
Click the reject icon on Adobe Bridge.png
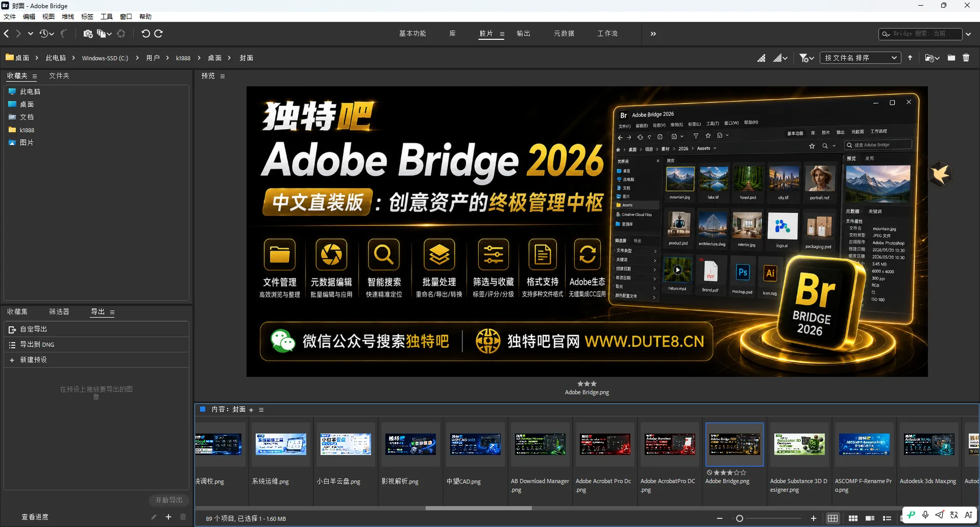(709, 473)
